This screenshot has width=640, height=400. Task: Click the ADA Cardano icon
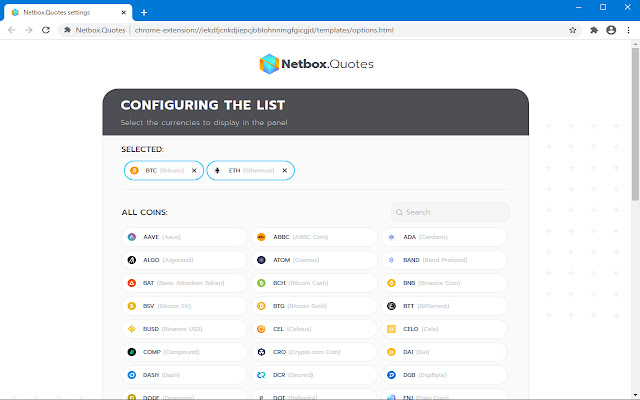point(391,237)
